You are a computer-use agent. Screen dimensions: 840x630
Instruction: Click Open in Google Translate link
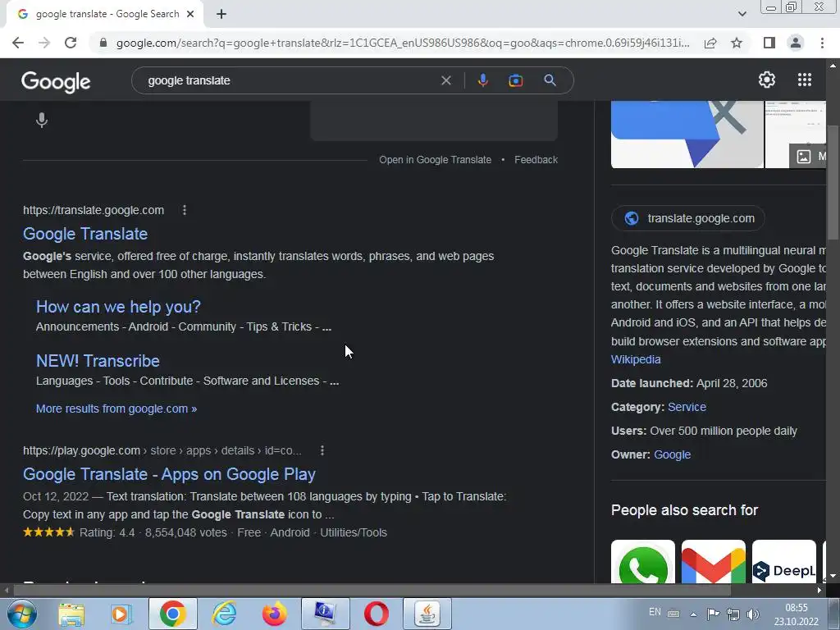(x=435, y=160)
